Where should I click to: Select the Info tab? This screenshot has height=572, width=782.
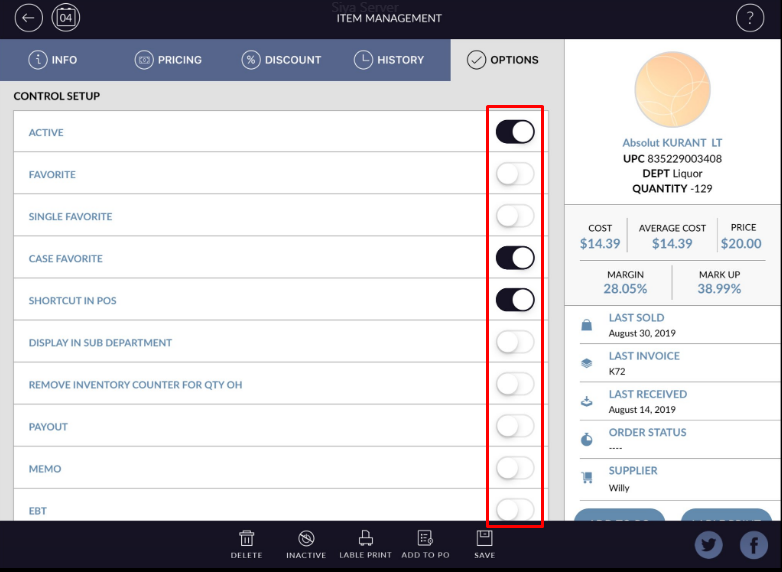pos(53,60)
